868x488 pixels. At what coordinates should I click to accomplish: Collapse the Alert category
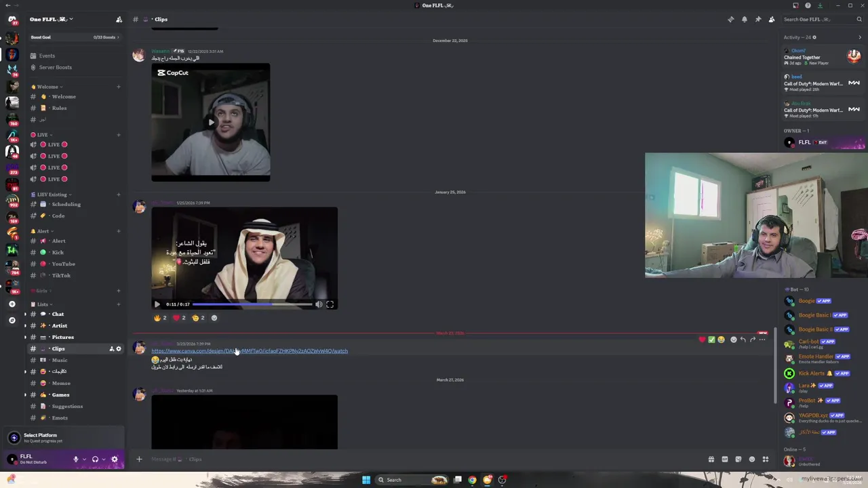point(43,231)
